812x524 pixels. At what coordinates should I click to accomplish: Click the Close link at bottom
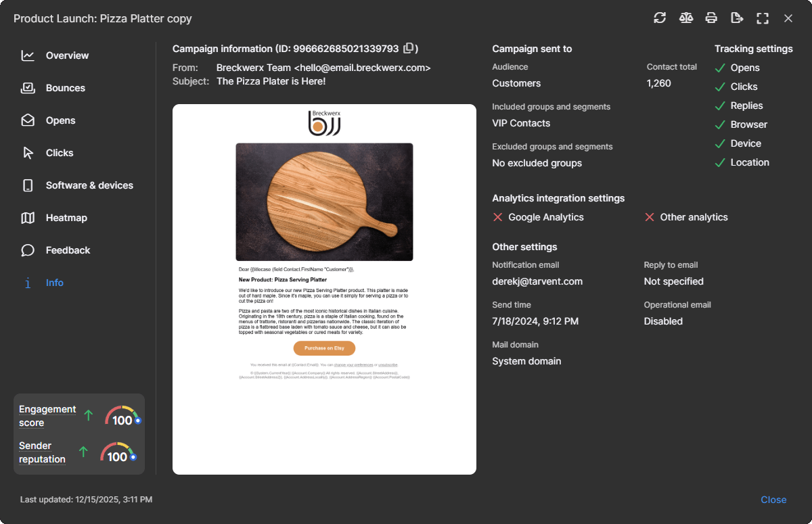[x=773, y=500]
